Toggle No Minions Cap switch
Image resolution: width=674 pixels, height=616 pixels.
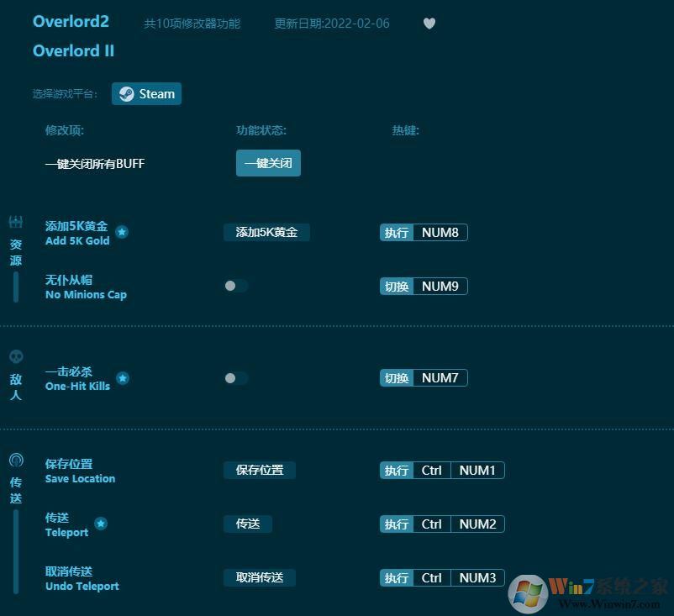click(236, 286)
